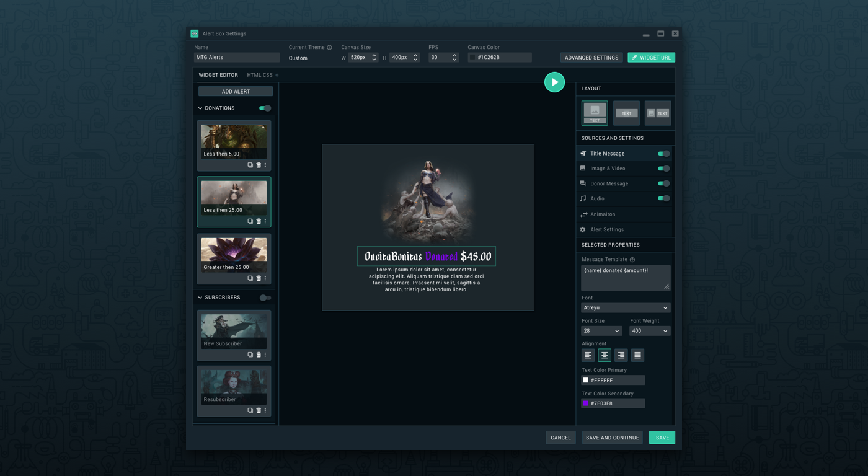Align text left
Image resolution: width=868 pixels, height=476 pixels.
pos(588,355)
